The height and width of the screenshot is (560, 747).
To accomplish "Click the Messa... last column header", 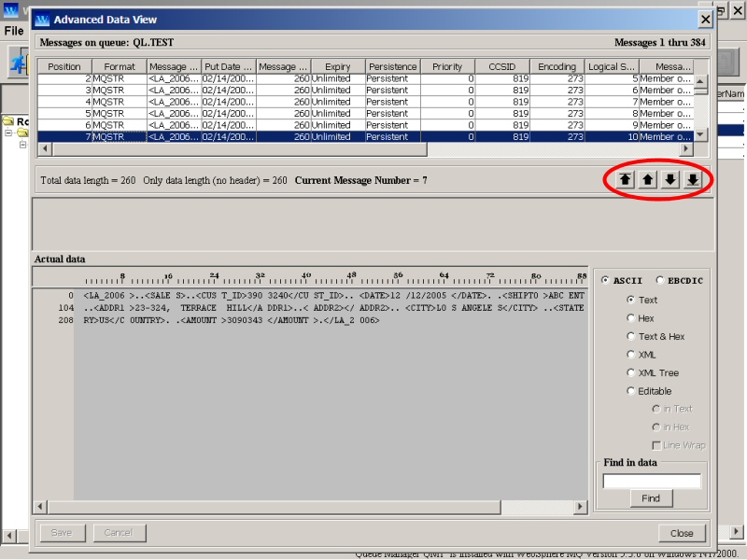I will point(667,66).
